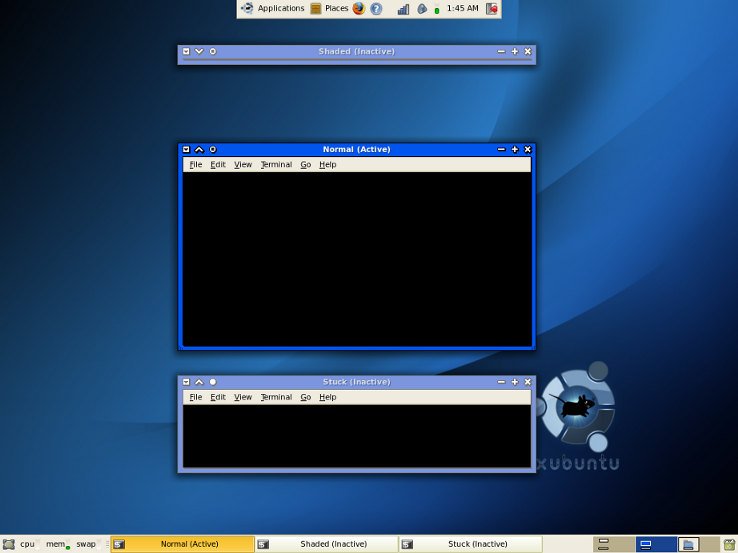Image resolution: width=738 pixels, height=553 pixels.
Task: Open window menu of Normal (Active) window
Action: tap(186, 149)
